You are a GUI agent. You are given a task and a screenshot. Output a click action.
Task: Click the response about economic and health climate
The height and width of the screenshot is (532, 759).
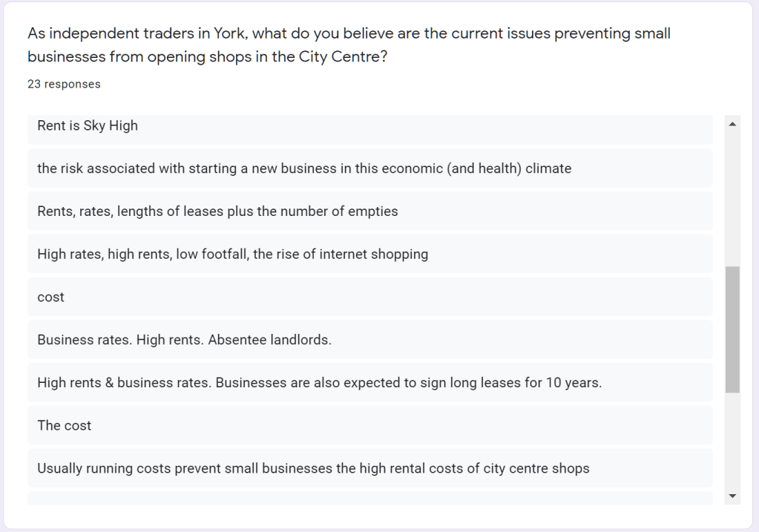(304, 168)
